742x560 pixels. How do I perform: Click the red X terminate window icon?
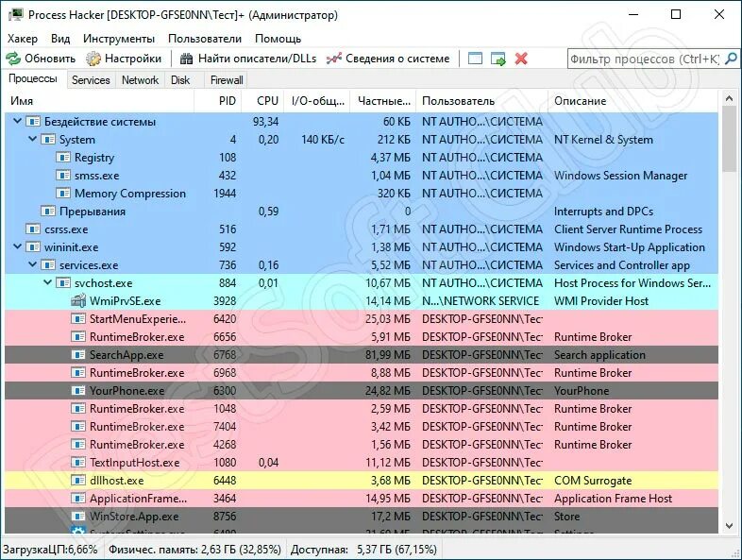[521, 59]
